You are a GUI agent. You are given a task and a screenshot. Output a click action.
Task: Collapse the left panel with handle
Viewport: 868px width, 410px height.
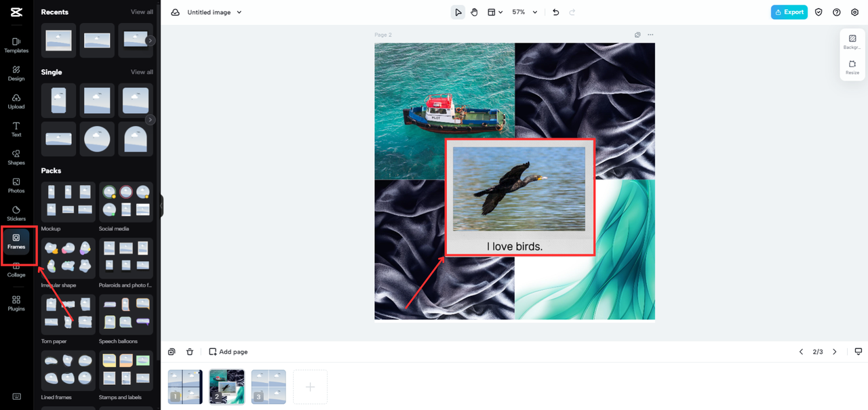(161, 205)
